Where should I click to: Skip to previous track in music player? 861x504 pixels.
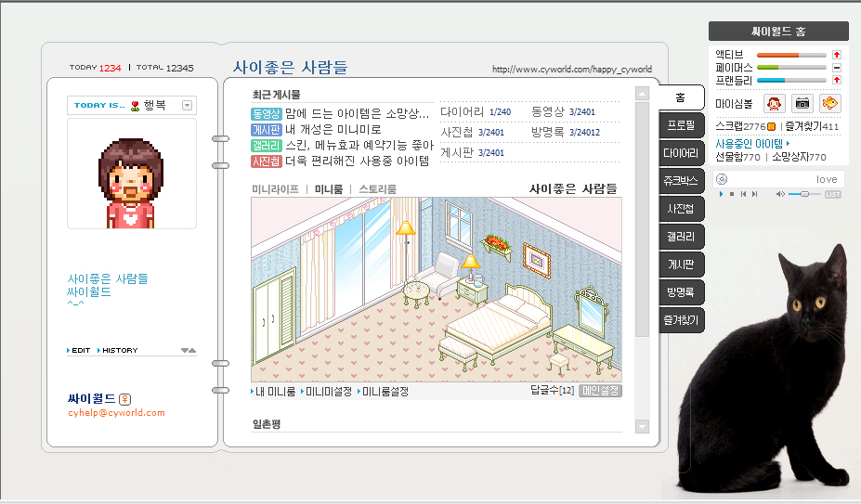(x=743, y=194)
